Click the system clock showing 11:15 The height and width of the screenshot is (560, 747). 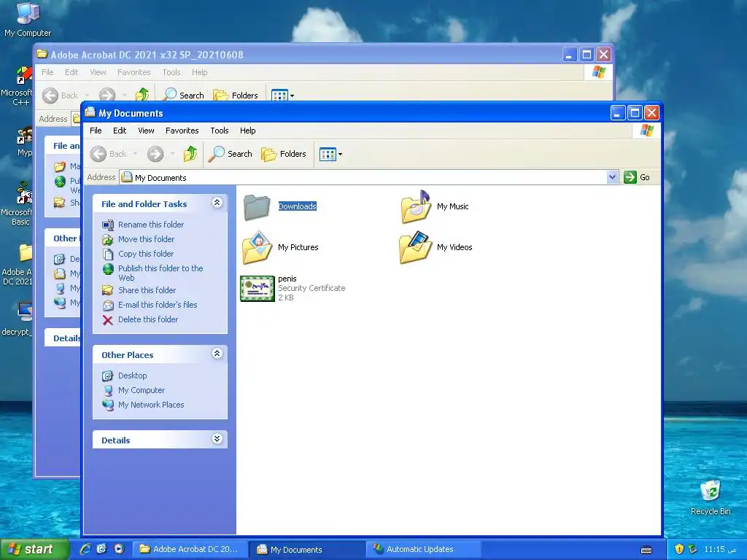719,549
